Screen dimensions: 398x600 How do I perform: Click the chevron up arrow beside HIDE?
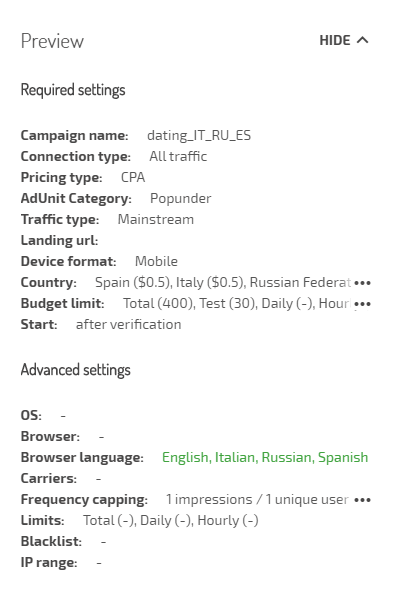(x=362, y=40)
